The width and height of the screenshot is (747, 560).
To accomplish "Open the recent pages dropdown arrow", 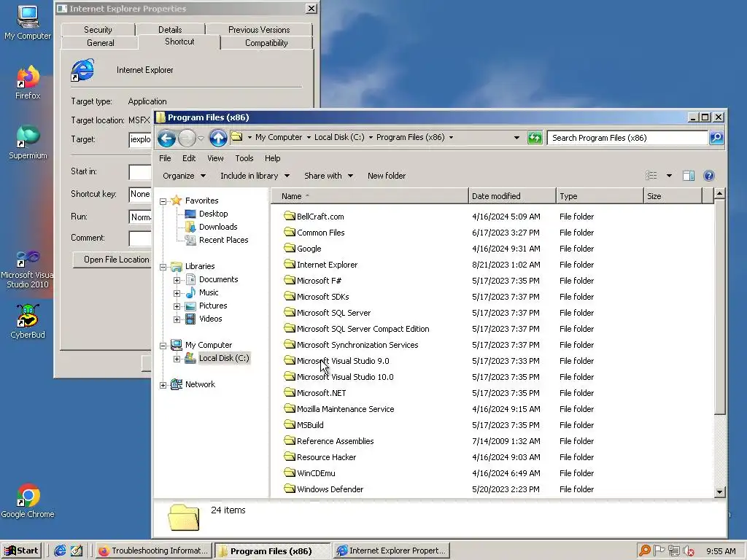I will 201,139.
